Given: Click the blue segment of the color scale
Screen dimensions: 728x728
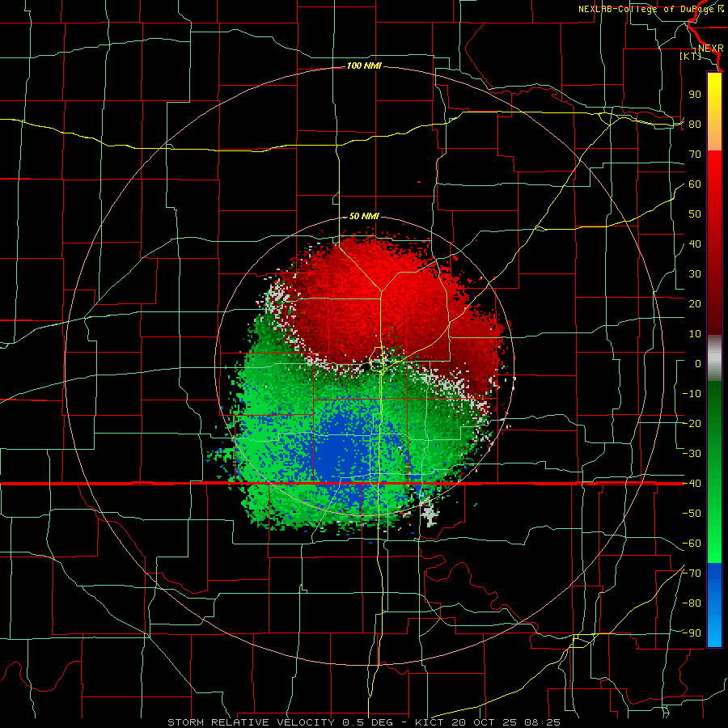Looking at the screenshot, I should 714,605.
